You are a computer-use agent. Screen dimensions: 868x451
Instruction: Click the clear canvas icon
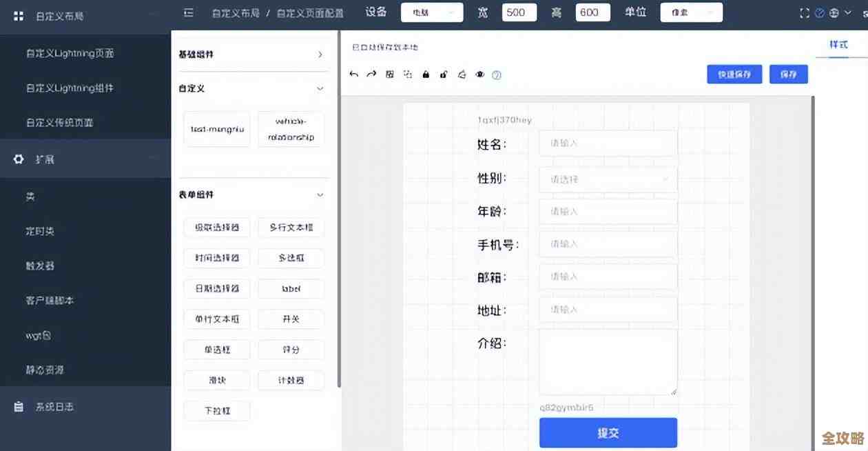462,74
